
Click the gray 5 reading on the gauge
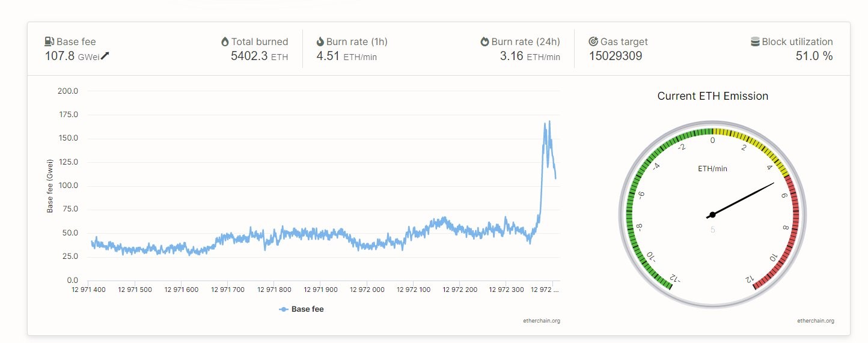click(713, 229)
